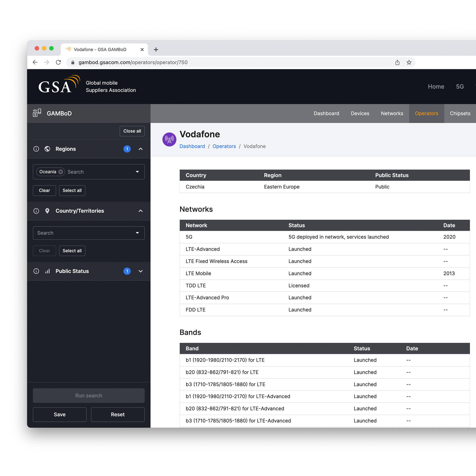Click the share page icon
Viewport: 476px width, 476px height.
pyautogui.click(x=397, y=62)
